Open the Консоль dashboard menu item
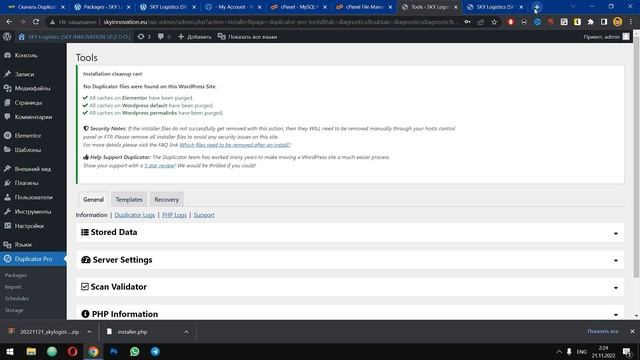 click(x=26, y=55)
